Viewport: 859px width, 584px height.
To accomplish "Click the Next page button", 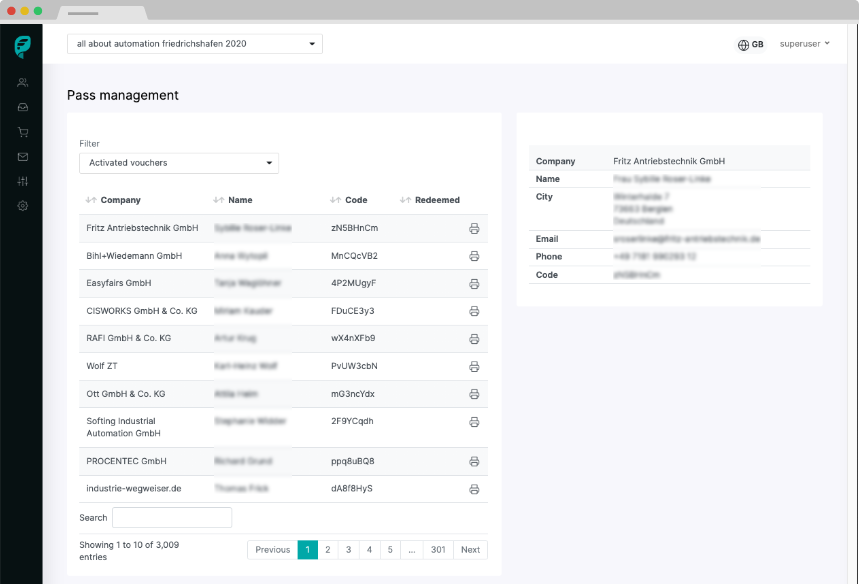I will pos(471,550).
